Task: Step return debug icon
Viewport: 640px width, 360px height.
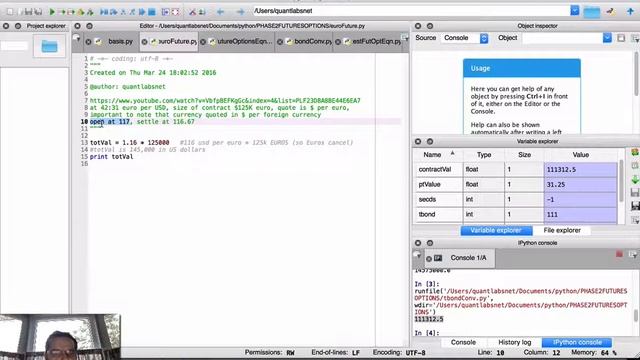Action: (x=132, y=12)
